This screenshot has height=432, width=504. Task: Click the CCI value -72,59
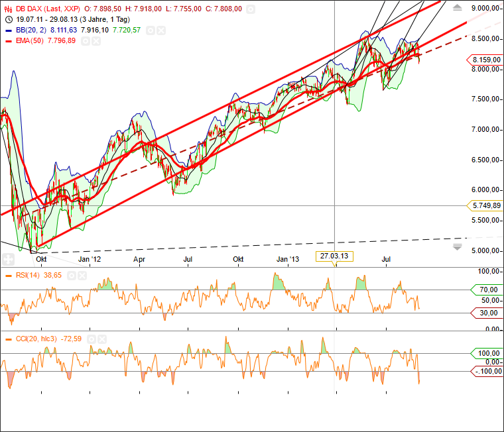pyautogui.click(x=71, y=339)
